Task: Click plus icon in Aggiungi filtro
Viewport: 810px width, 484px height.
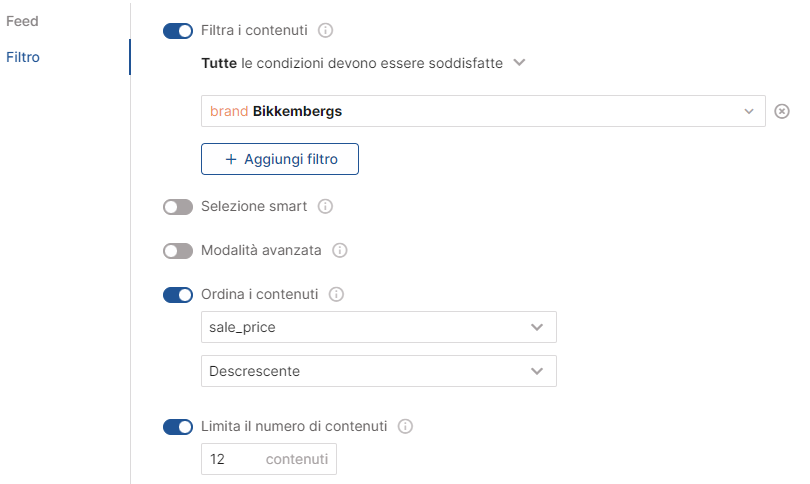Action: [x=231, y=159]
